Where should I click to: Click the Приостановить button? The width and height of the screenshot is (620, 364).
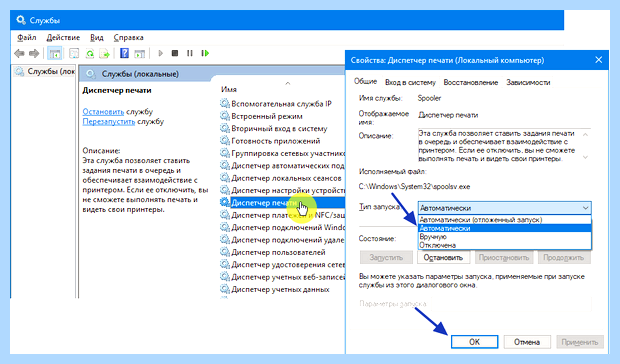504,257
